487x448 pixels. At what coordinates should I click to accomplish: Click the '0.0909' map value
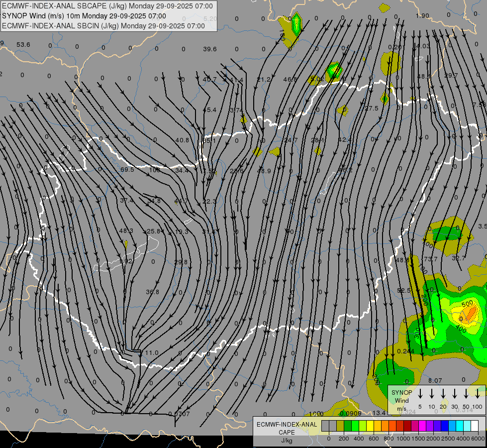351,414
